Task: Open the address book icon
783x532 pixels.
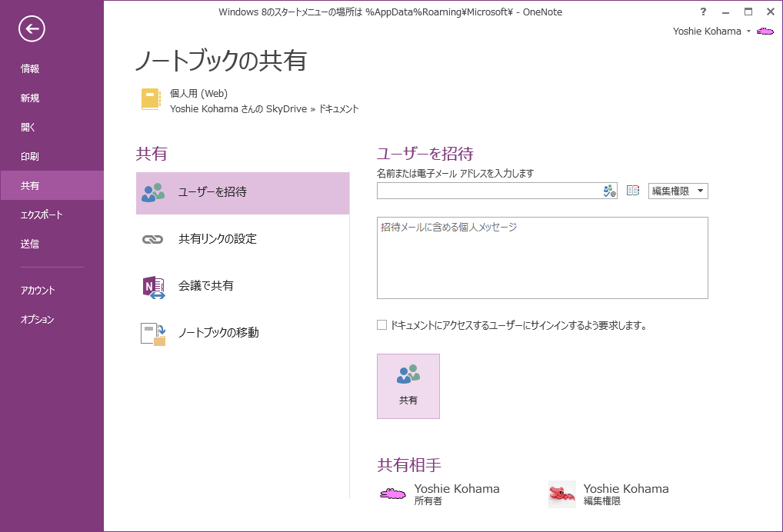Action: [633, 191]
